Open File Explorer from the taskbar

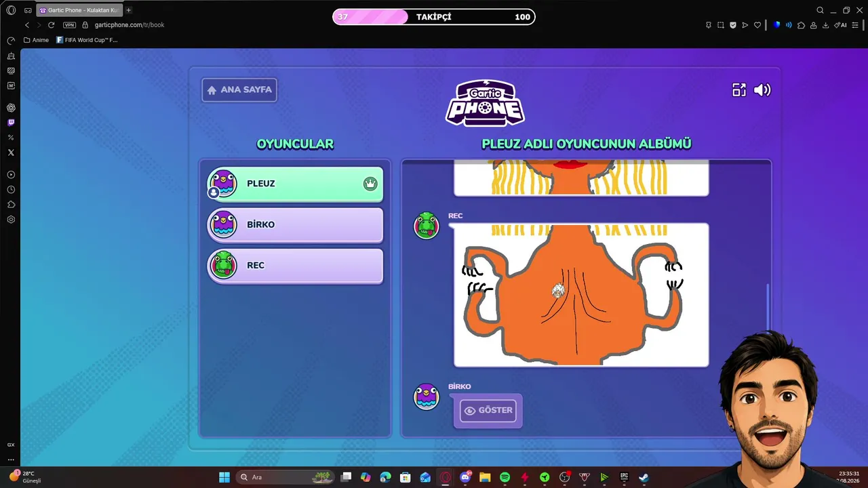click(x=485, y=477)
